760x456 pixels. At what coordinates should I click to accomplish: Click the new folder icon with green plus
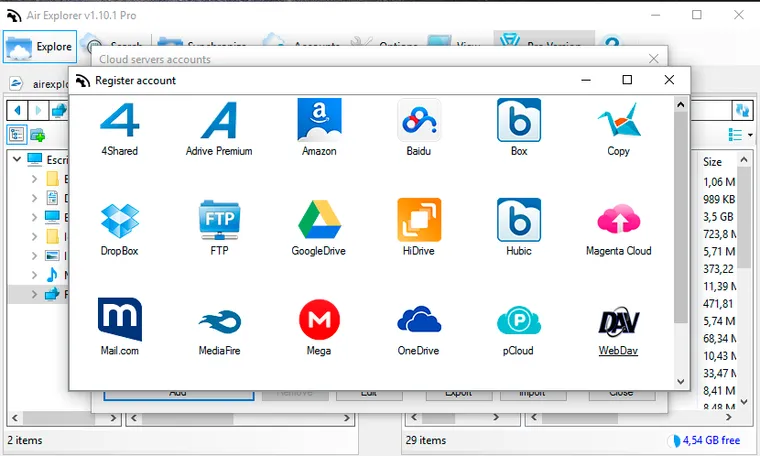point(37,135)
